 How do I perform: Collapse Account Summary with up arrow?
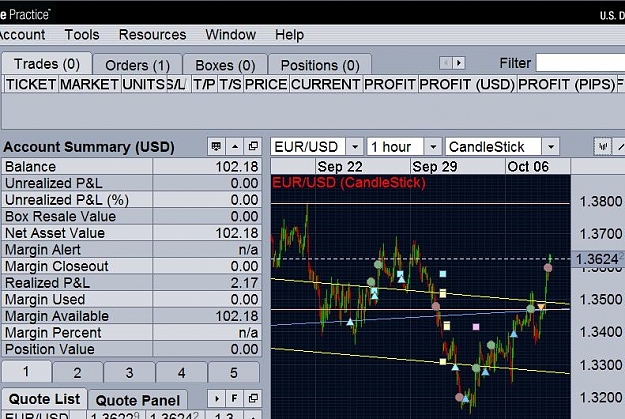(235, 146)
